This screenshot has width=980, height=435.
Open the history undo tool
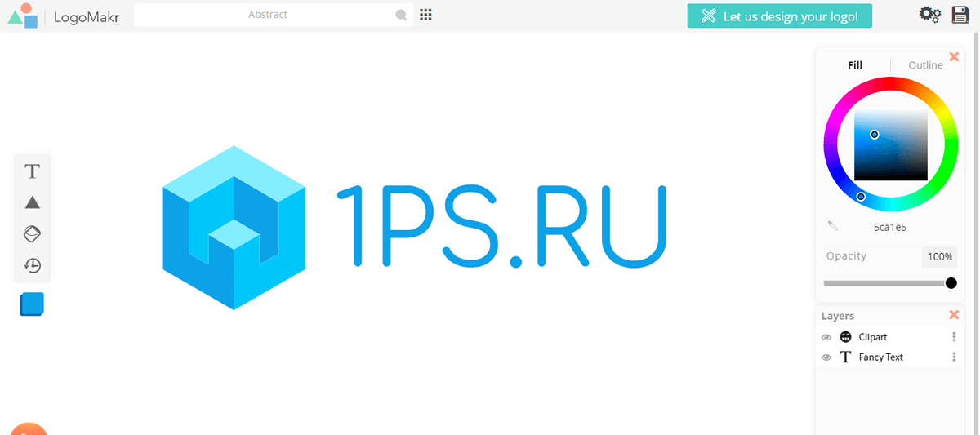point(33,265)
